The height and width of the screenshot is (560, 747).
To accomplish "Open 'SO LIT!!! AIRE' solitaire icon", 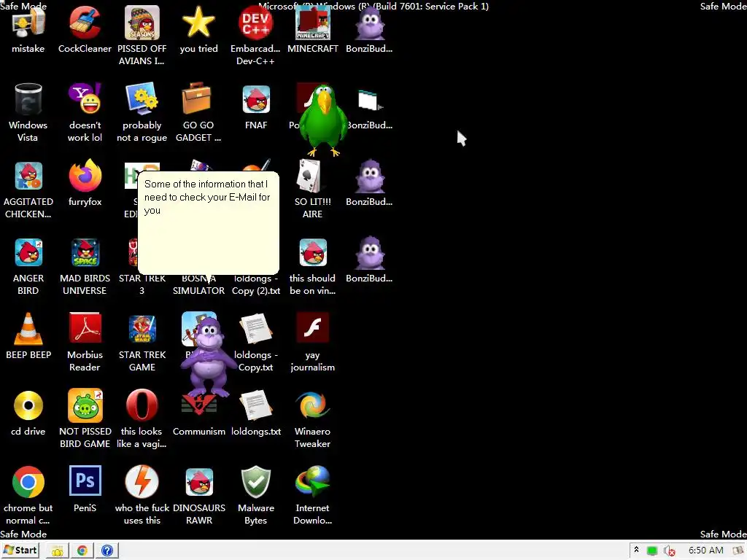I will [x=309, y=175].
